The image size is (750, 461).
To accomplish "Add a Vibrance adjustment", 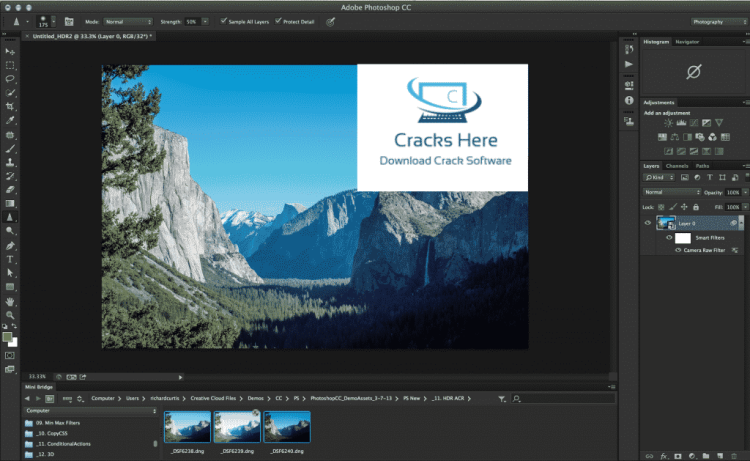I will (x=719, y=123).
